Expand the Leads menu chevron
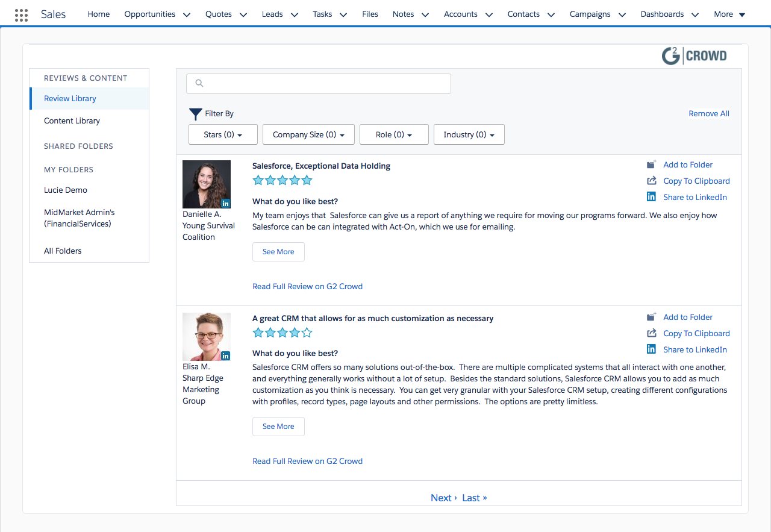Viewport: 771px width, 532px height. tap(294, 14)
